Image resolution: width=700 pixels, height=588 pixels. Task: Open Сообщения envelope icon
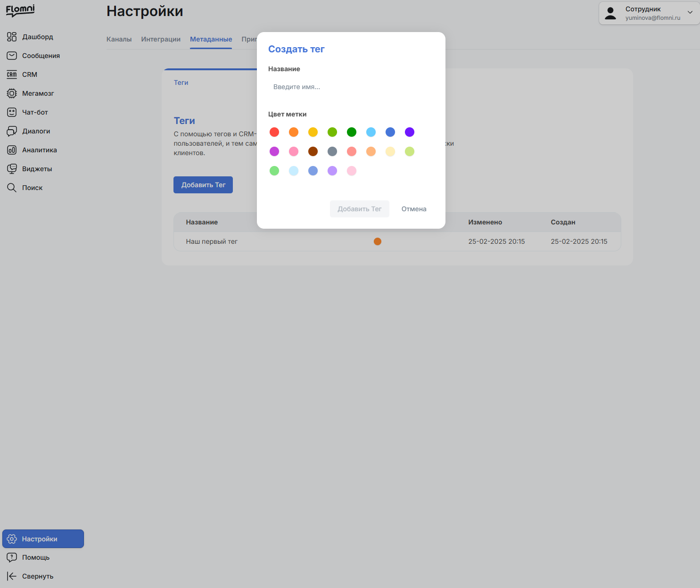click(x=12, y=56)
